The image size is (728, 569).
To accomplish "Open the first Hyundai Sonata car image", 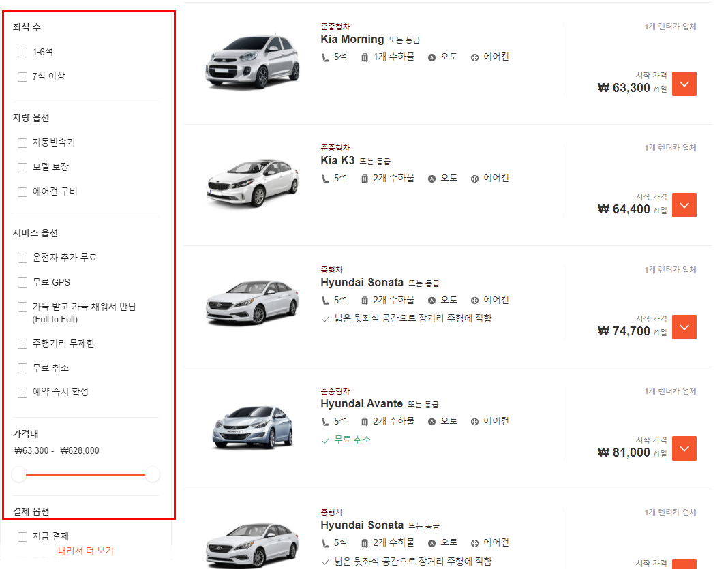I will coord(253,302).
